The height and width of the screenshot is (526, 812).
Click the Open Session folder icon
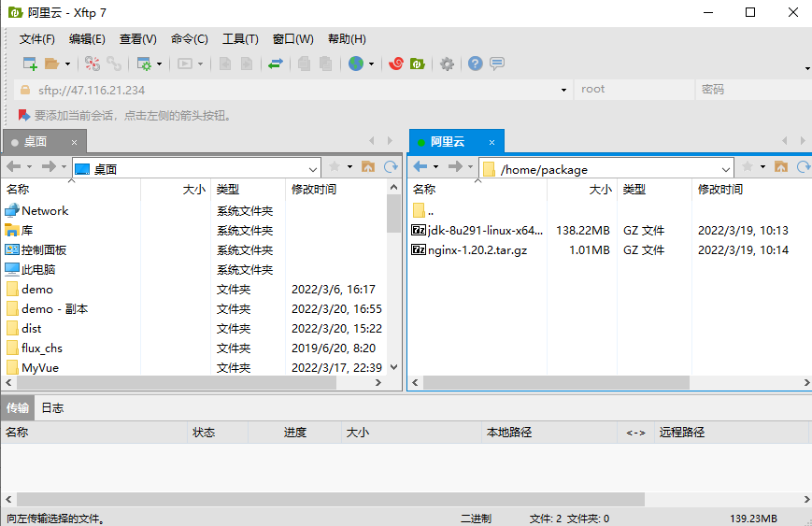(51, 64)
